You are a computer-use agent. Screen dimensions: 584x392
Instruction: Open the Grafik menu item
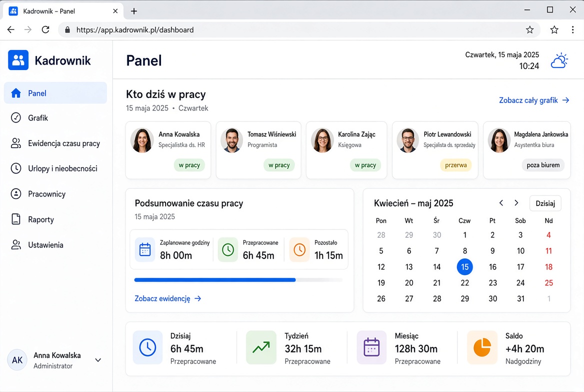[x=55, y=117]
